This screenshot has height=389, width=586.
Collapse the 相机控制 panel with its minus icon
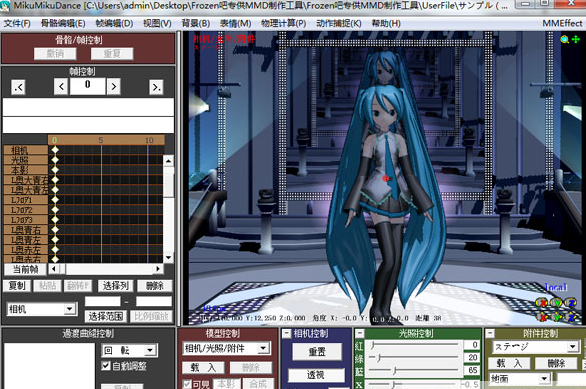(286, 333)
